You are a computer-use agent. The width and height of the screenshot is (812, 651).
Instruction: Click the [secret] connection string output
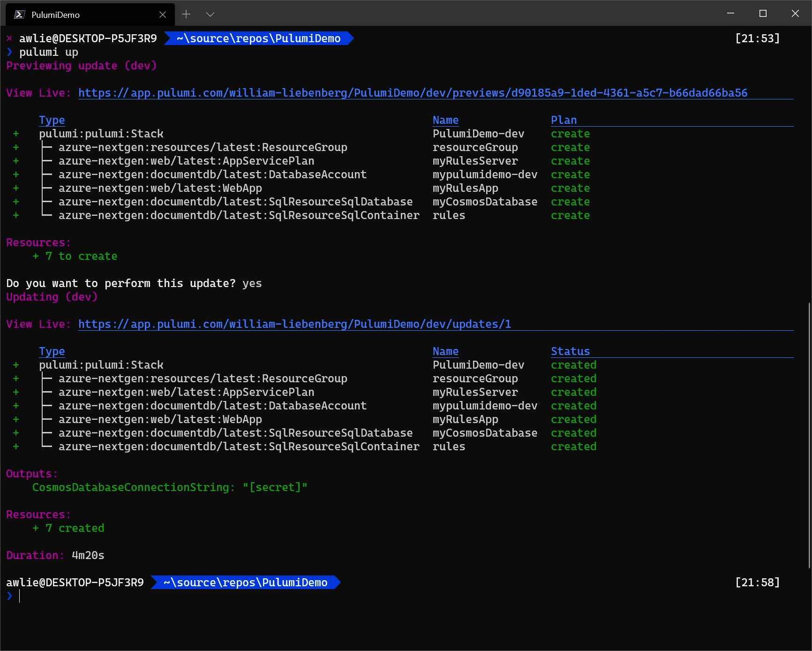tap(275, 487)
